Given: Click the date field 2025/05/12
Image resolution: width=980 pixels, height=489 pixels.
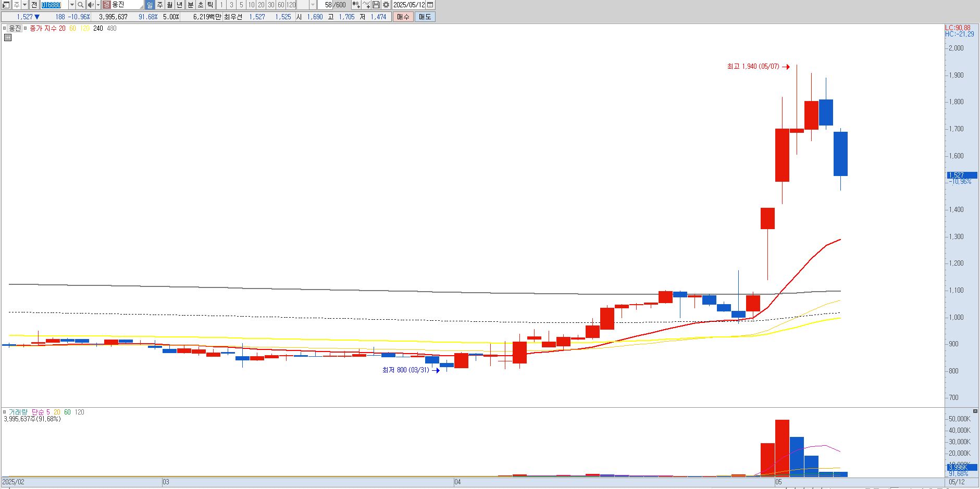Looking at the screenshot, I should [410, 5].
